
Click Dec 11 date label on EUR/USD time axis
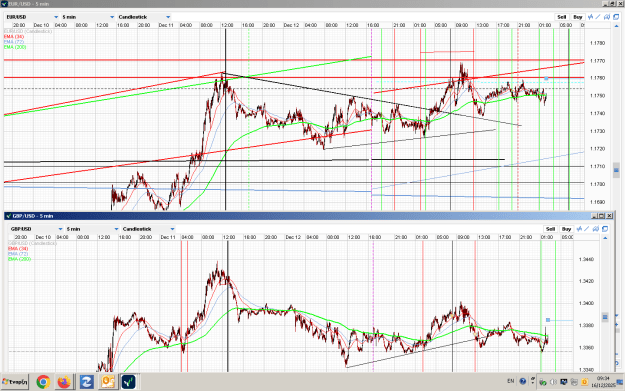[166, 25]
